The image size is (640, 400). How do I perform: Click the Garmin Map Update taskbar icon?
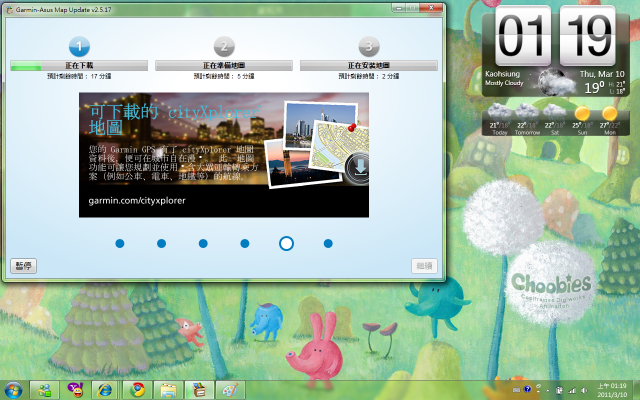pos(200,390)
